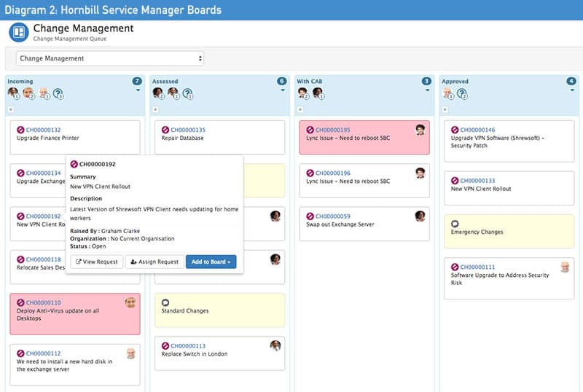Open request link CH00000135

(x=188, y=130)
